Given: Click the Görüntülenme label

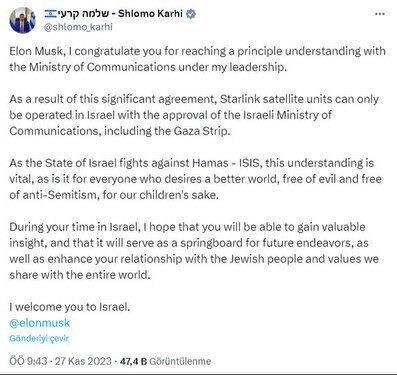Looking at the screenshot, I should click(x=180, y=361).
